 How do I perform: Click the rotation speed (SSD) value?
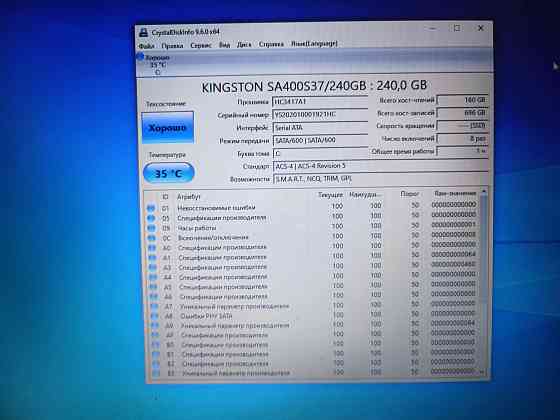pos(462,126)
